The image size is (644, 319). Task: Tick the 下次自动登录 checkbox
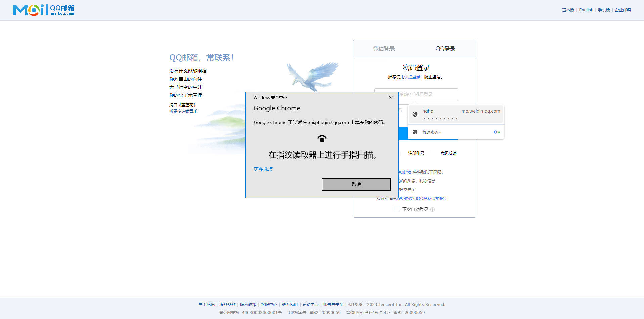(x=397, y=209)
